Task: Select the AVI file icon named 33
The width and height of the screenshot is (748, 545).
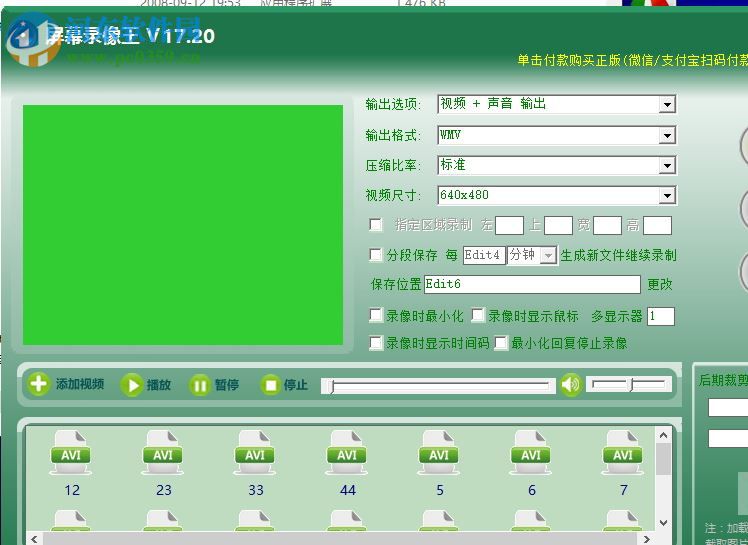Action: pos(255,452)
